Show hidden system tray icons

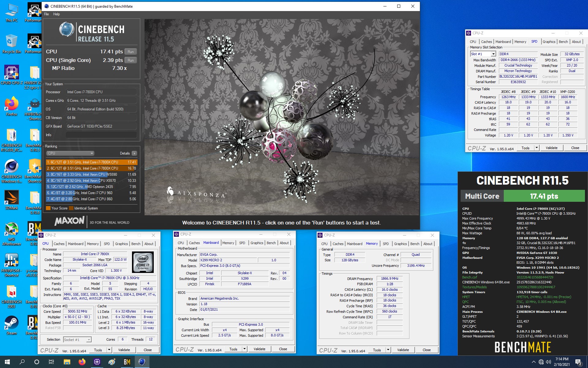point(533,362)
